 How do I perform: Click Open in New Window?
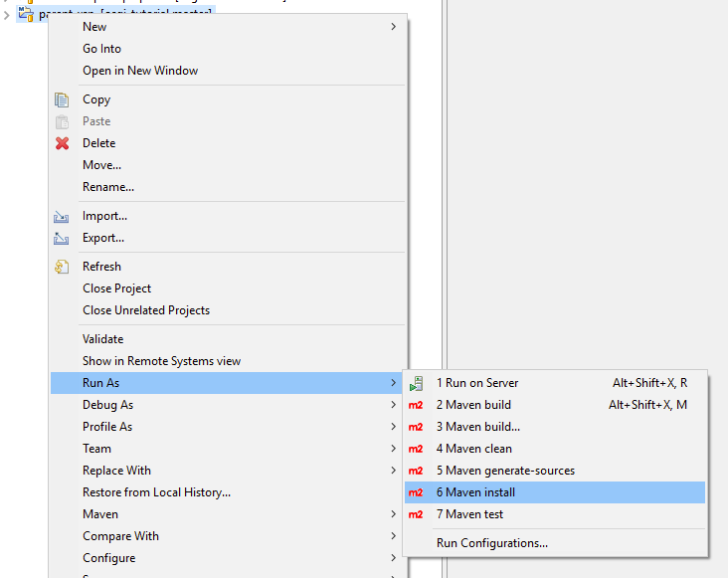pos(140,71)
